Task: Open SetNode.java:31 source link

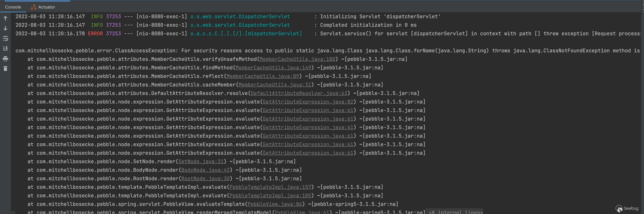Action: (201, 161)
